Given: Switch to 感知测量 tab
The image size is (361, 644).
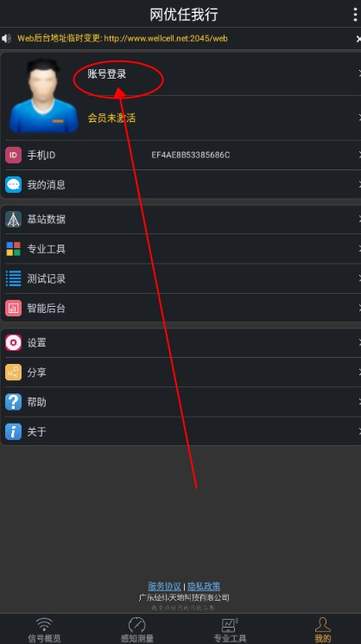Looking at the screenshot, I should [137, 629].
